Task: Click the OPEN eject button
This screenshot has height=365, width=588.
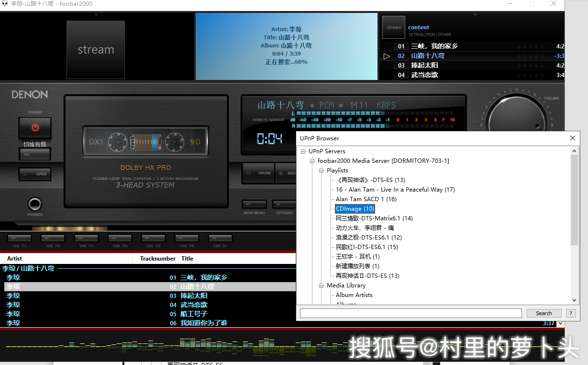Action: pos(34,174)
